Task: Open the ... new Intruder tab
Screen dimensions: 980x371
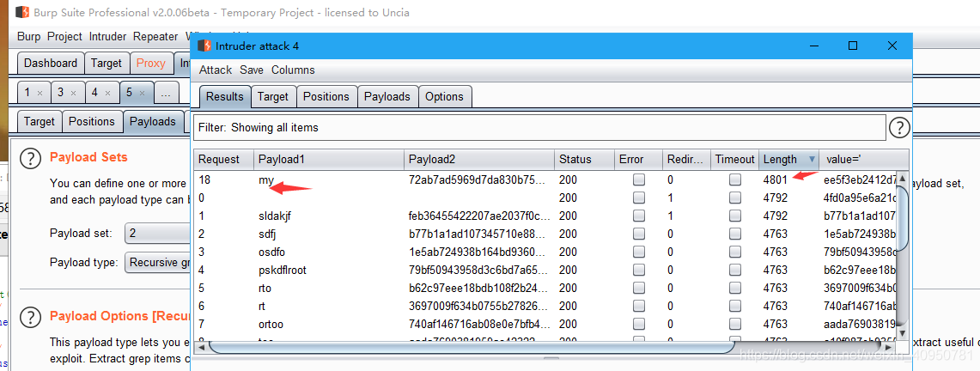Action: click(165, 93)
